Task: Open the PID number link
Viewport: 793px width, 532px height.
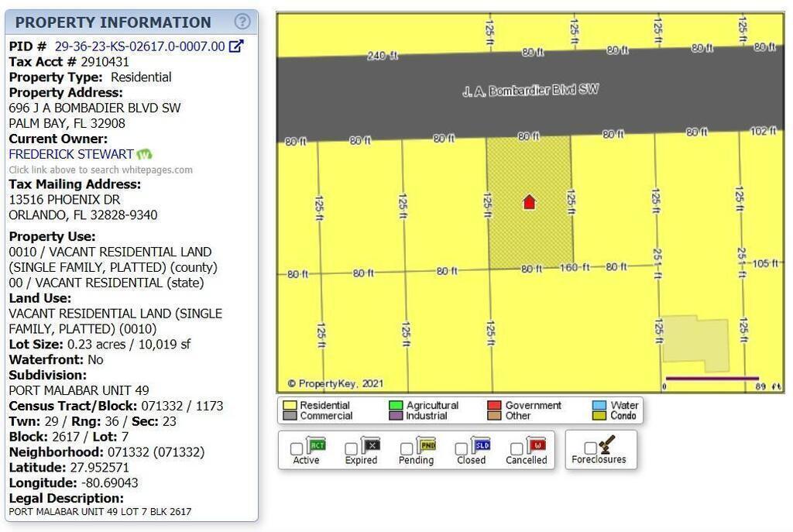Action: (x=139, y=46)
